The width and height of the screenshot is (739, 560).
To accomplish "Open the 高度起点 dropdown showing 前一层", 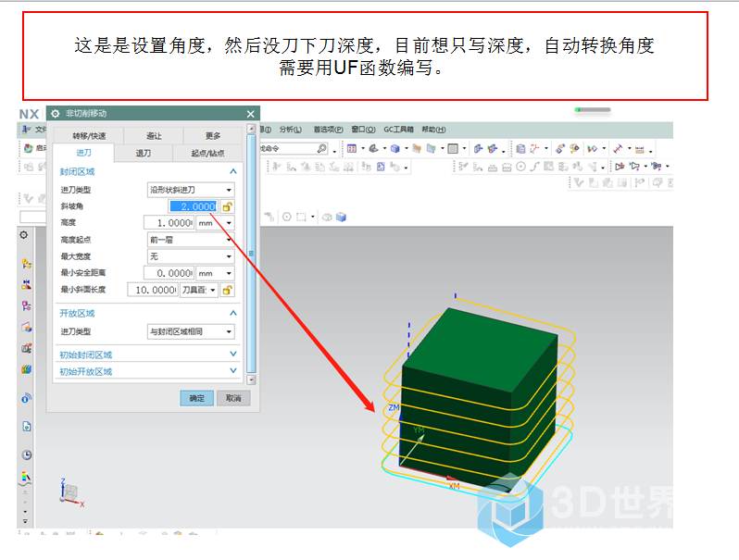I will 191,240.
